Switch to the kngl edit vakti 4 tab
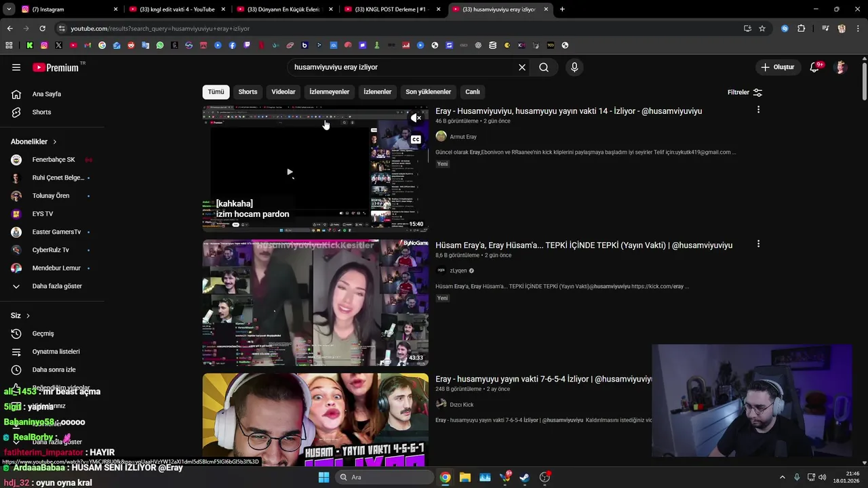Image resolution: width=868 pixels, height=488 pixels. tap(178, 9)
